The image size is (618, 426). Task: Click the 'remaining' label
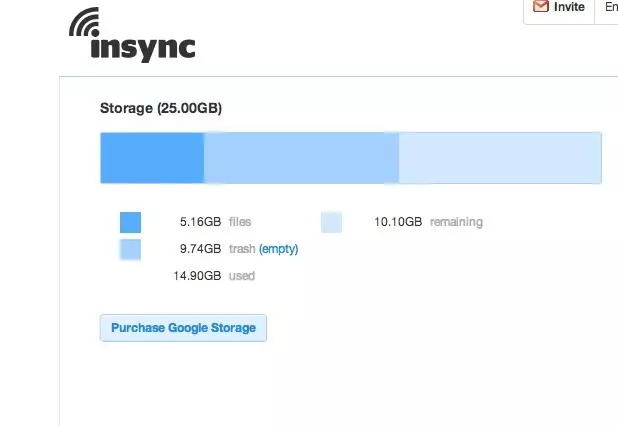456,222
